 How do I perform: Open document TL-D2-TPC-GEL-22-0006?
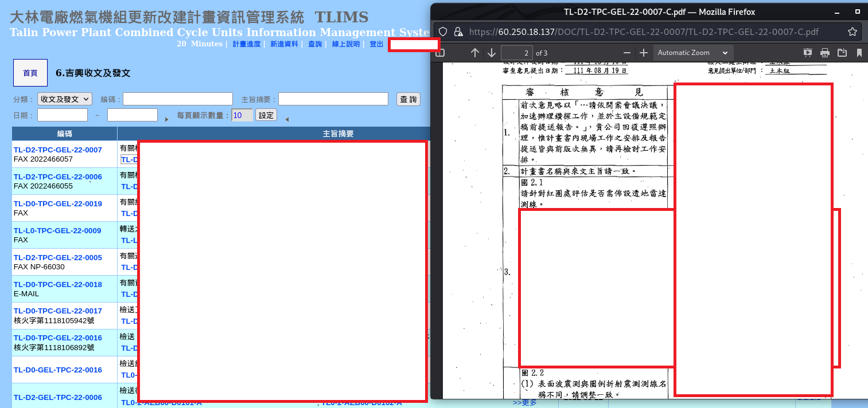click(58, 177)
